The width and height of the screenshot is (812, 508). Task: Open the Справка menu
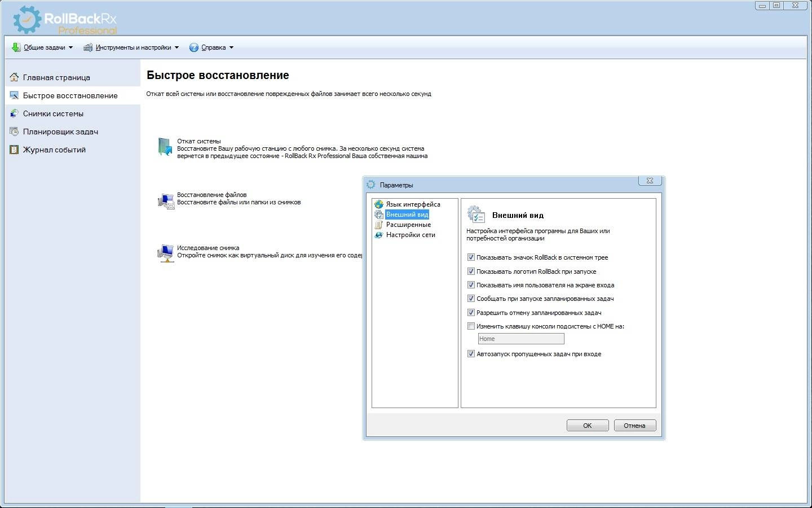click(214, 47)
